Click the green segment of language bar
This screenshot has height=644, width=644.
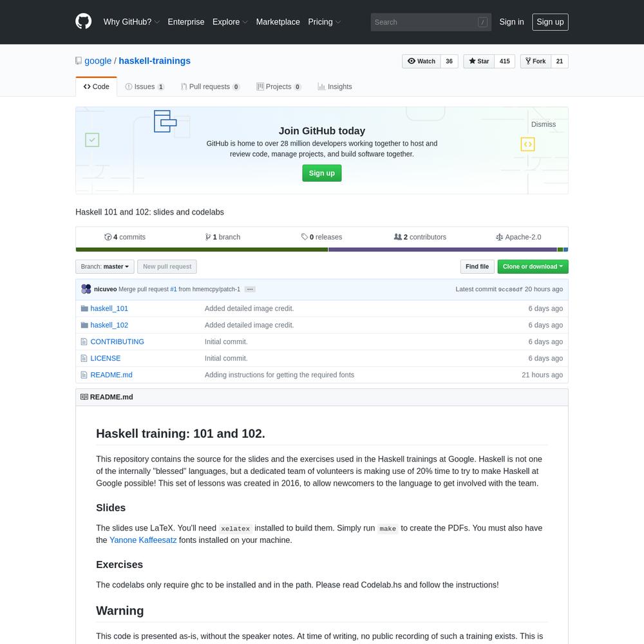pyautogui.click(x=202, y=250)
